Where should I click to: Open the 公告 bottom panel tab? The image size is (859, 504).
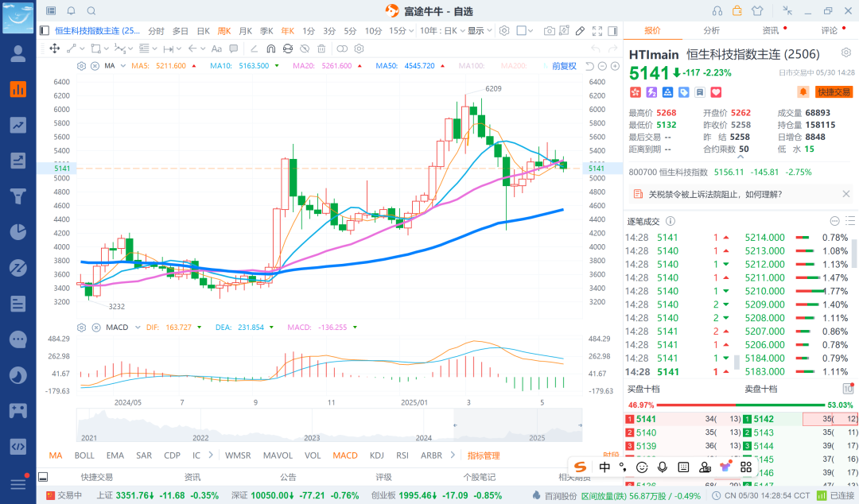[288, 477]
